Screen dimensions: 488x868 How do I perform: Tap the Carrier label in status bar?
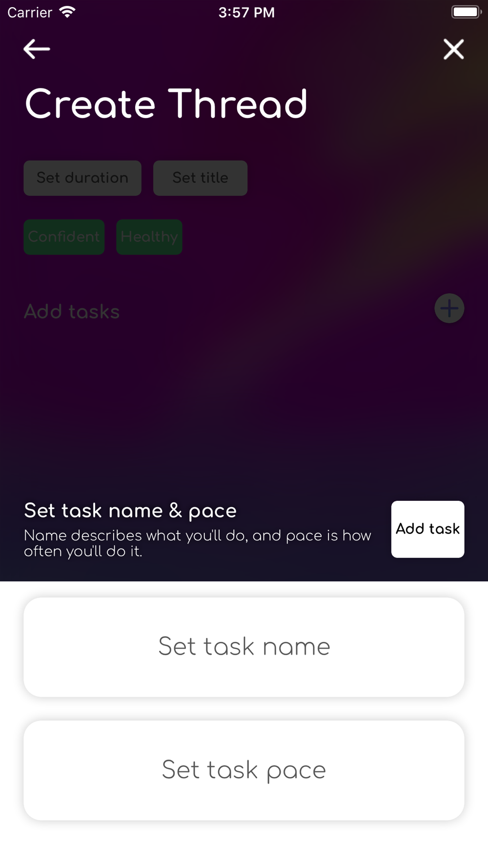[x=30, y=12]
